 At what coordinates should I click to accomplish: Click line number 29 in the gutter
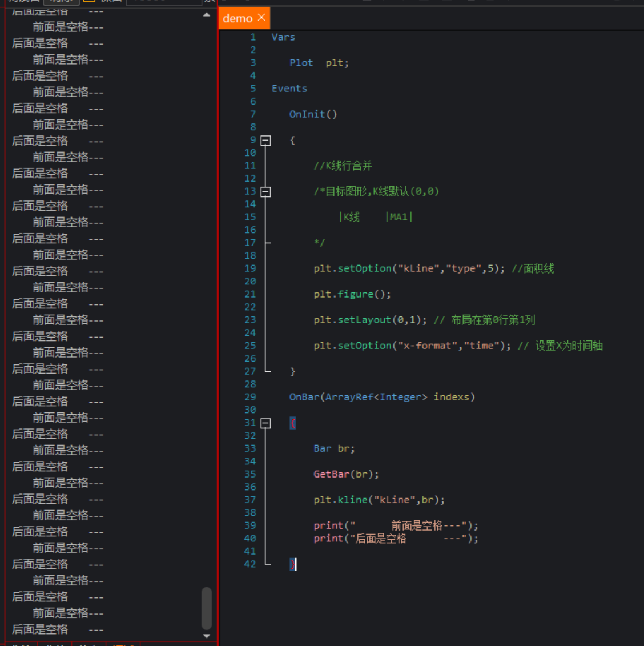(251, 397)
